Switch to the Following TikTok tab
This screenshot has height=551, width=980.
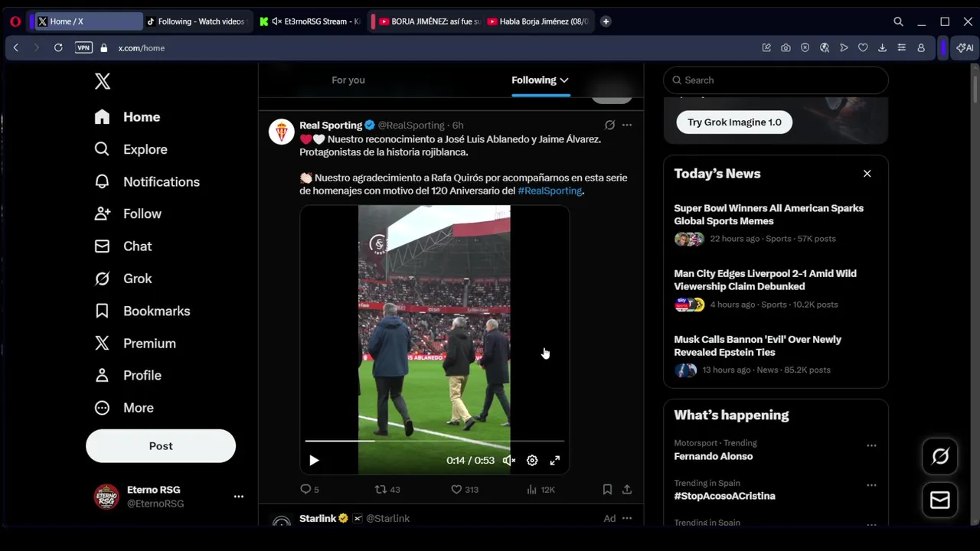(x=196, y=21)
